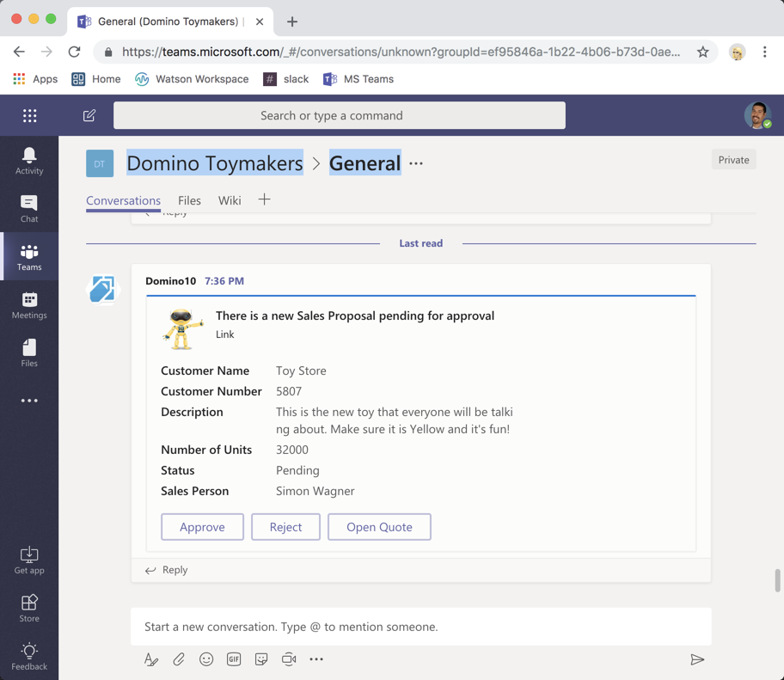This screenshot has width=784, height=680.
Task: Open Chrome menu three dots
Action: coord(764,52)
